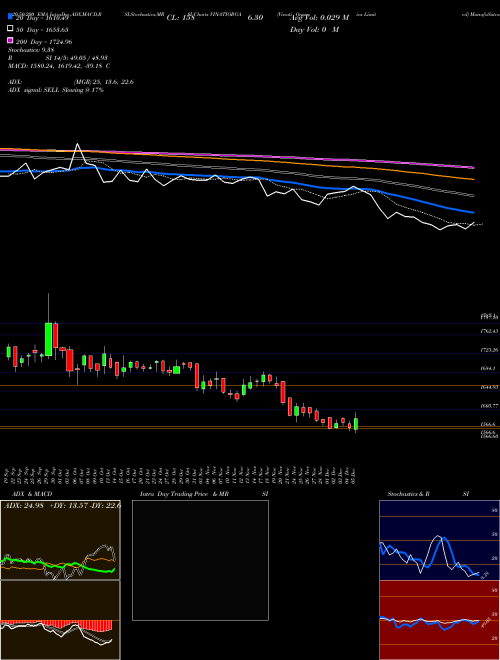
Task: Click the 1723.26 price axis label
Action: [x=489, y=350]
